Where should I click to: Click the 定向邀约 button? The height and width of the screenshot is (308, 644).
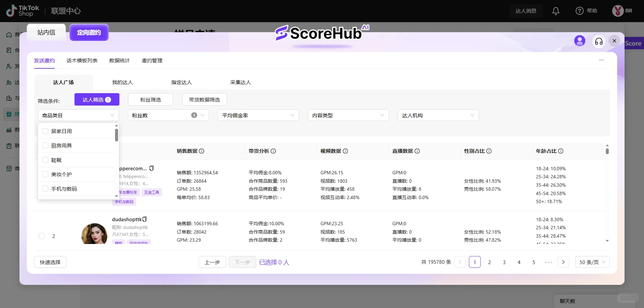pyautogui.click(x=89, y=33)
